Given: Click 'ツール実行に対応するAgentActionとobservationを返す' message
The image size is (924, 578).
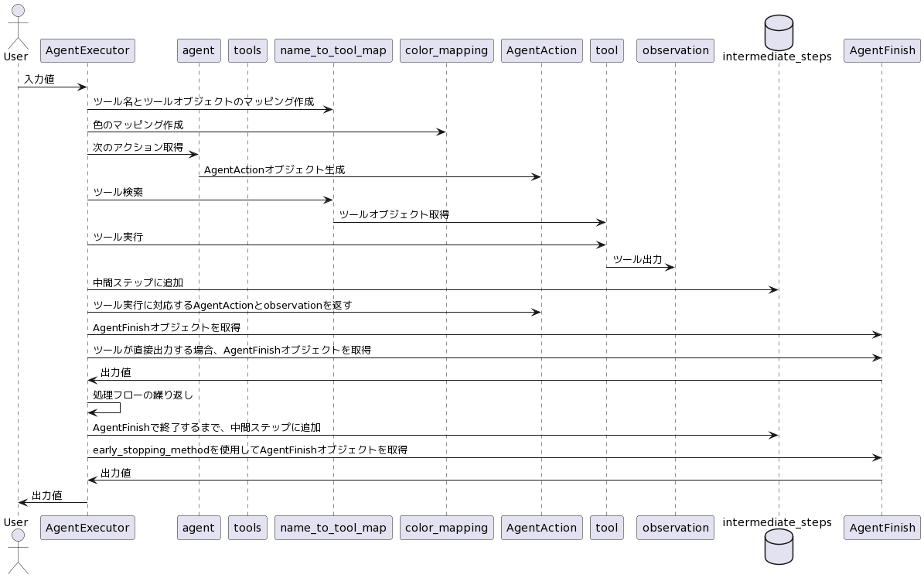Looking at the screenshot, I should (x=222, y=305).
